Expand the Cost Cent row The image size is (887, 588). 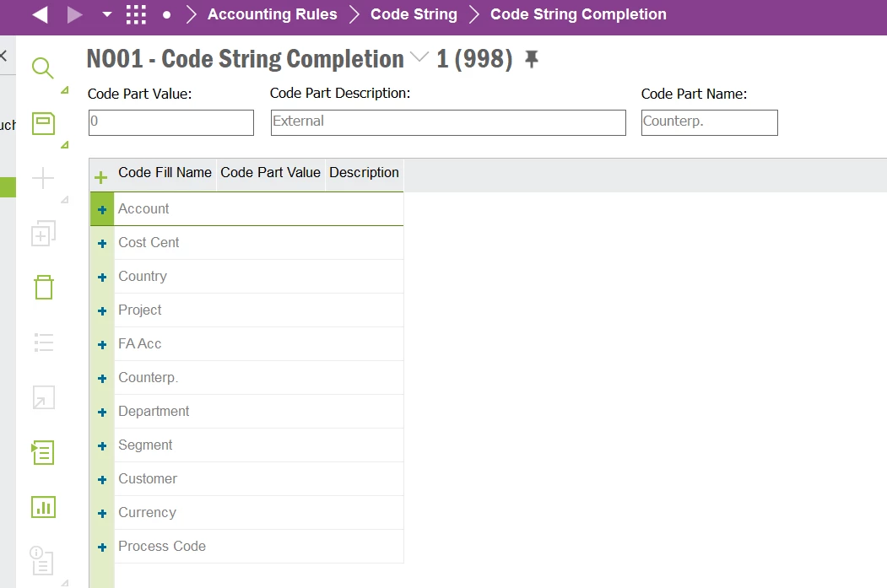coord(102,244)
